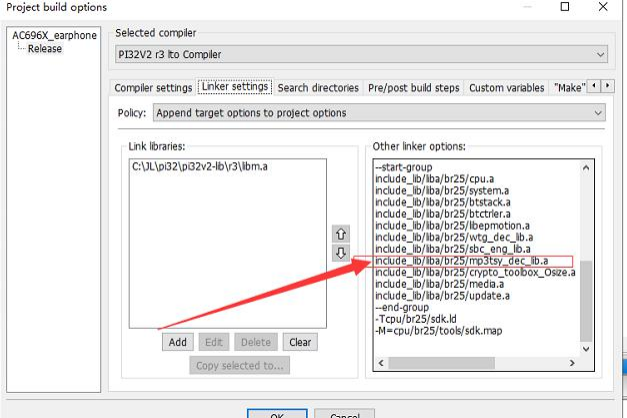The width and height of the screenshot is (627, 418).
Task: Click the linker options scroll-up arrow
Action: point(586,168)
